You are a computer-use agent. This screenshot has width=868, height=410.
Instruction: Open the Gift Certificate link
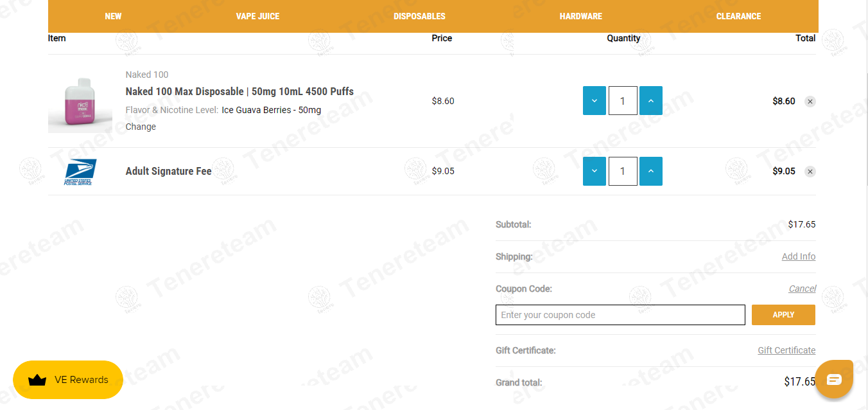tap(786, 350)
